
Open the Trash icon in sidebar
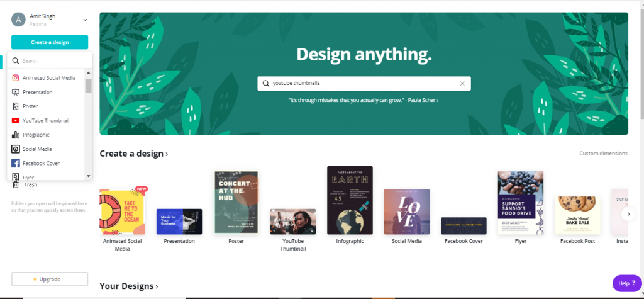click(16, 184)
